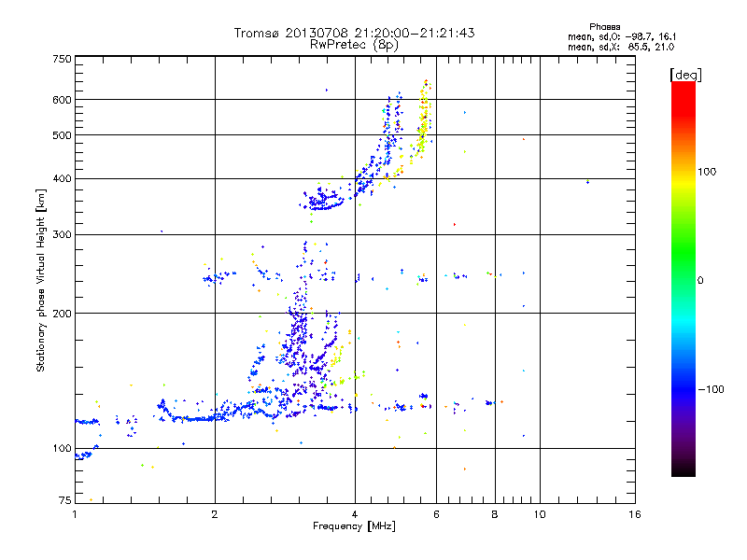Click the 'Phases' heading text

(604, 27)
